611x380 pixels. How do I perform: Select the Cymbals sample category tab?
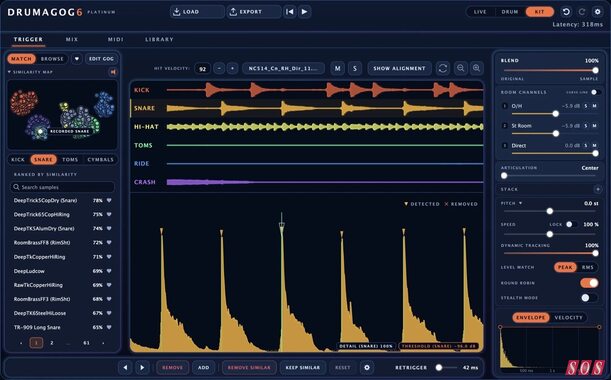[101, 160]
